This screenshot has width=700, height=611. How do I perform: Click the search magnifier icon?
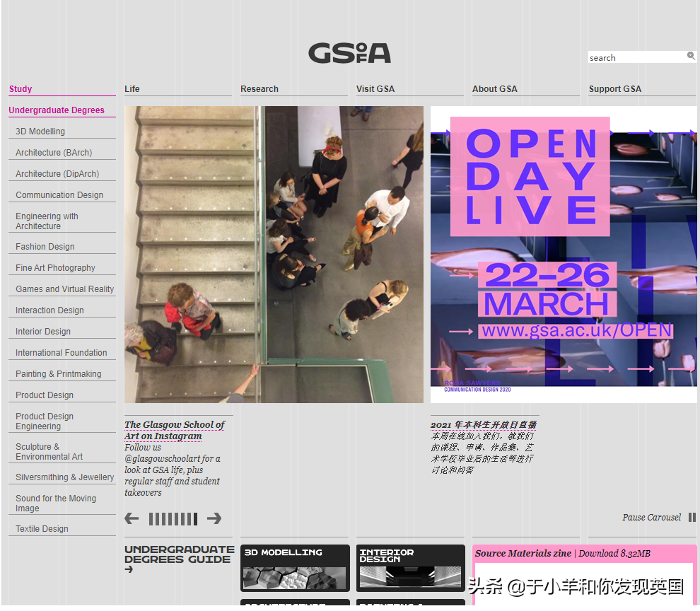coord(691,56)
